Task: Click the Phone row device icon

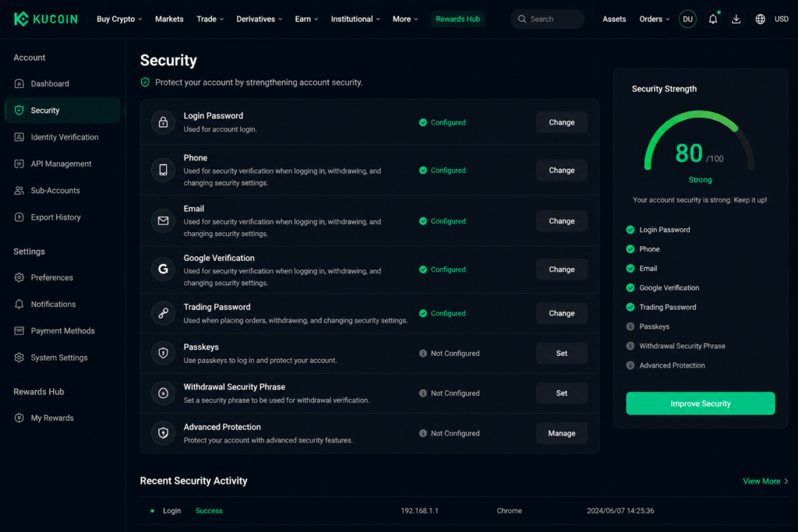Action: (163, 170)
